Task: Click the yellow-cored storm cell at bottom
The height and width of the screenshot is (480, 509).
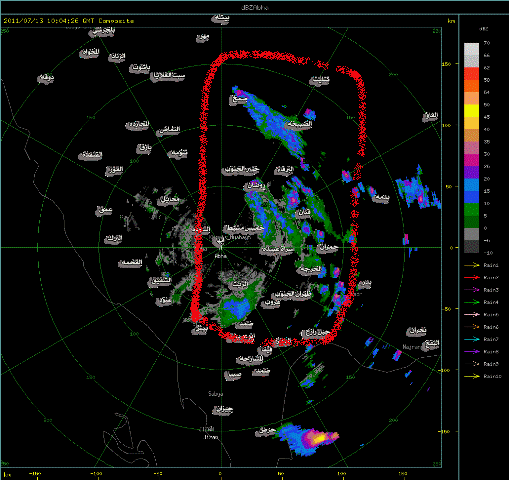Action: 318,438
